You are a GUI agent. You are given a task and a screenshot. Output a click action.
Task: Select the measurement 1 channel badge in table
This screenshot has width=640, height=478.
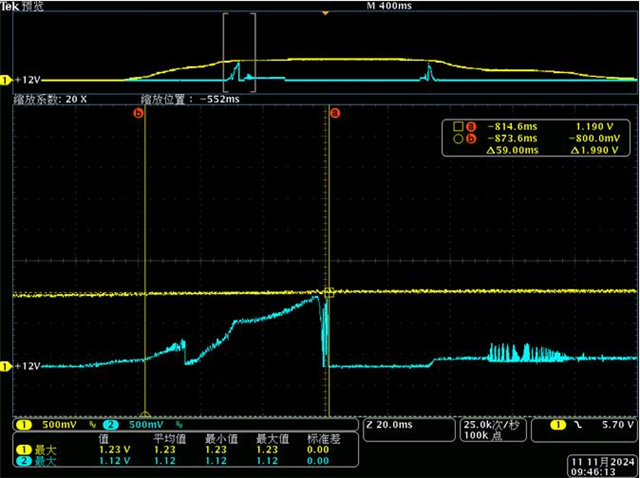[x=24, y=450]
